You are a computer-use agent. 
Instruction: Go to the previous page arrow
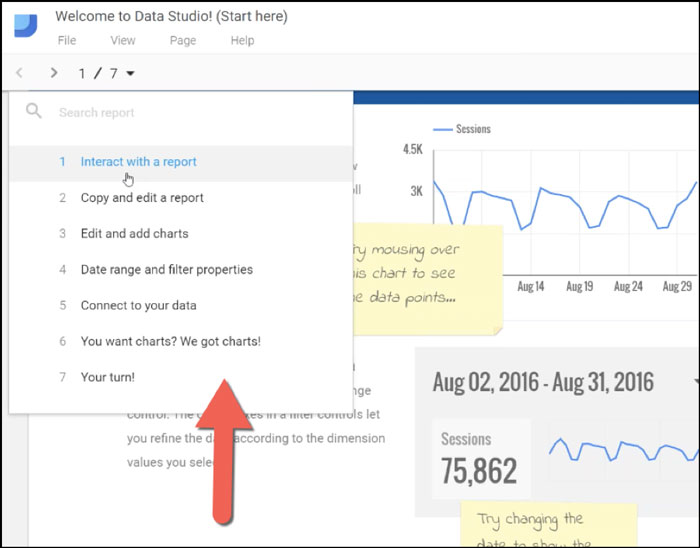19,73
